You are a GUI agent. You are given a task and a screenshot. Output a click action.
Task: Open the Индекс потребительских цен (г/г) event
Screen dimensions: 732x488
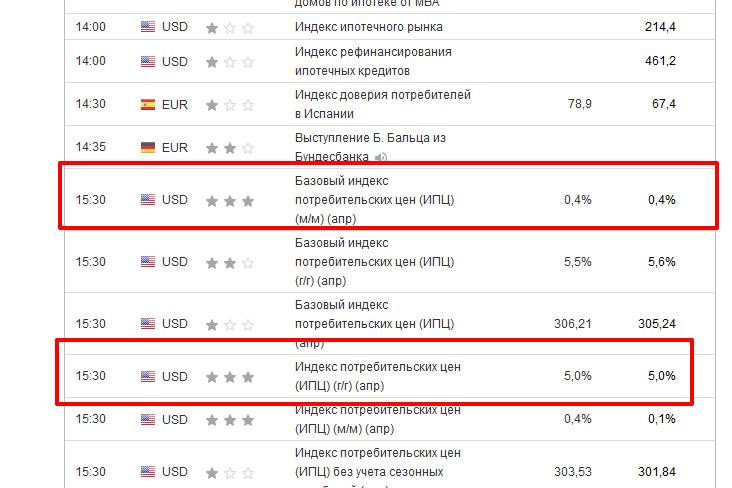378,376
